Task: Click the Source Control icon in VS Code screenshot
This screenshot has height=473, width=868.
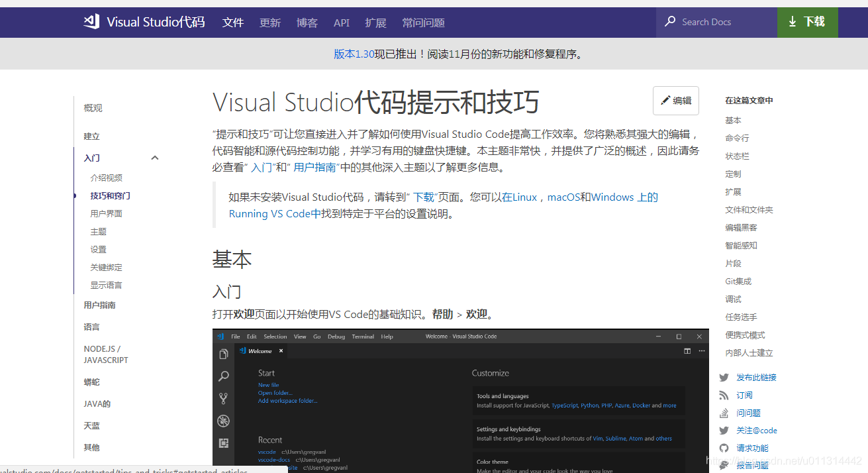Action: tap(224, 399)
